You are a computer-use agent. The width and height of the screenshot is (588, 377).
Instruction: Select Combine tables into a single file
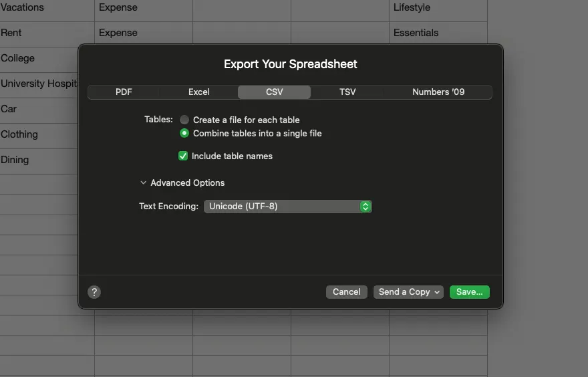point(184,133)
